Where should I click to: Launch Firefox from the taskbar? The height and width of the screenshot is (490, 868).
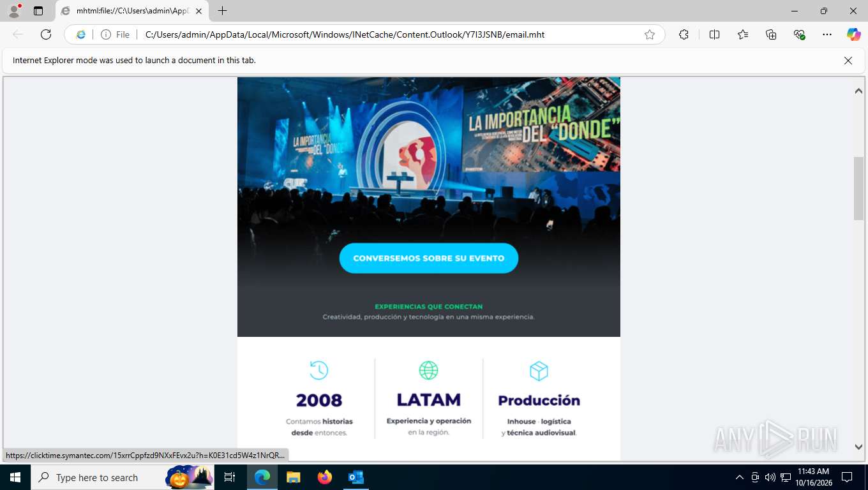pyautogui.click(x=325, y=477)
